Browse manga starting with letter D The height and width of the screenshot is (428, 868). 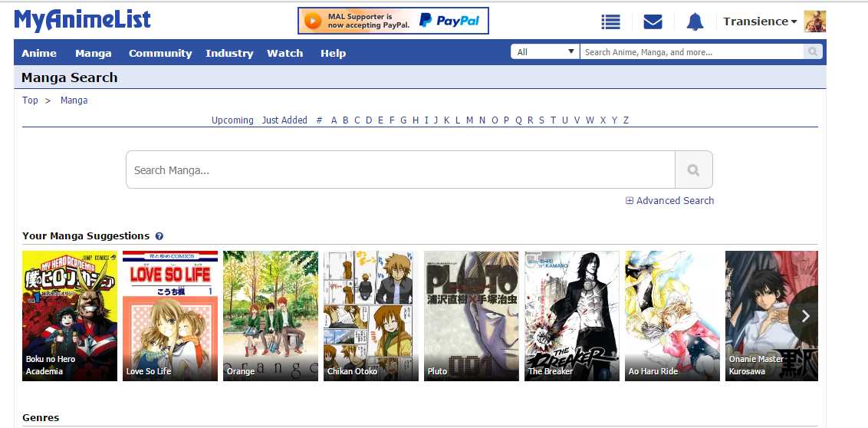[x=369, y=120]
